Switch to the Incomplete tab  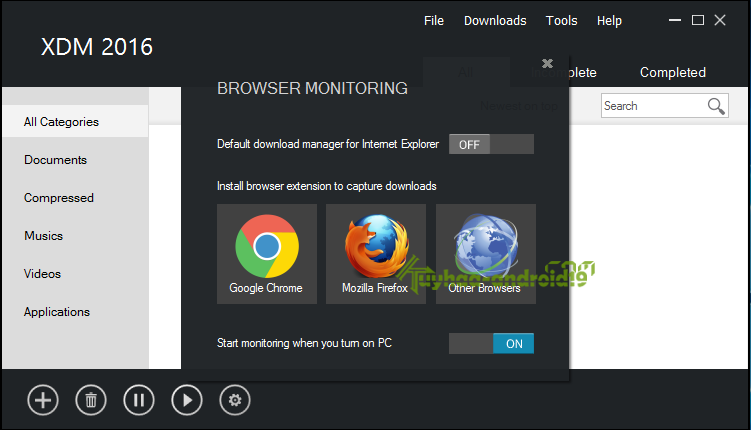click(x=564, y=72)
